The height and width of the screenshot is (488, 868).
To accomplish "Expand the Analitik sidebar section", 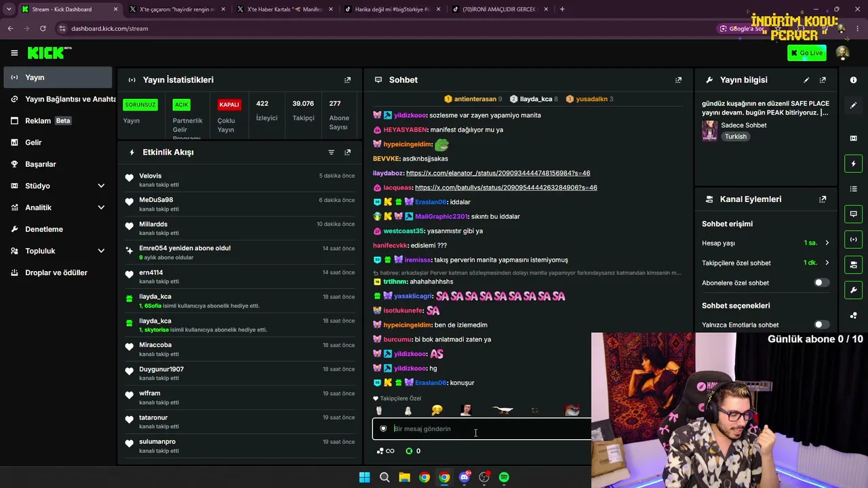I will (101, 207).
